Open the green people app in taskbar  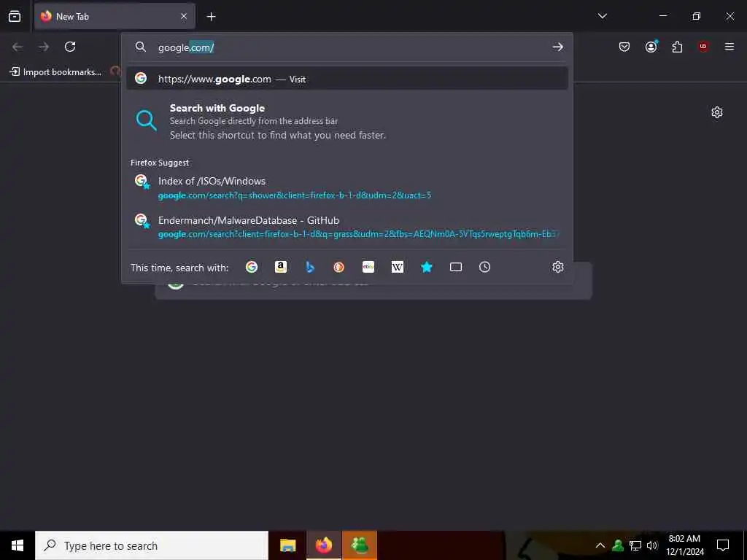(x=360, y=545)
